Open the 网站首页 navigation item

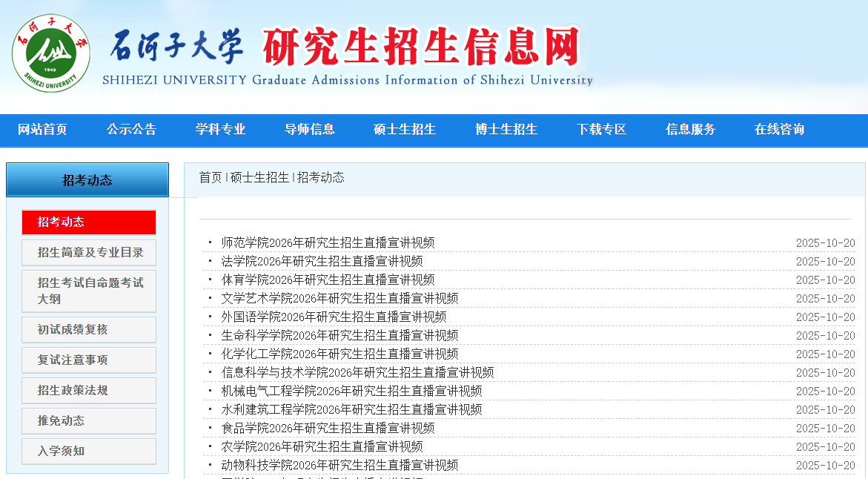tap(42, 129)
